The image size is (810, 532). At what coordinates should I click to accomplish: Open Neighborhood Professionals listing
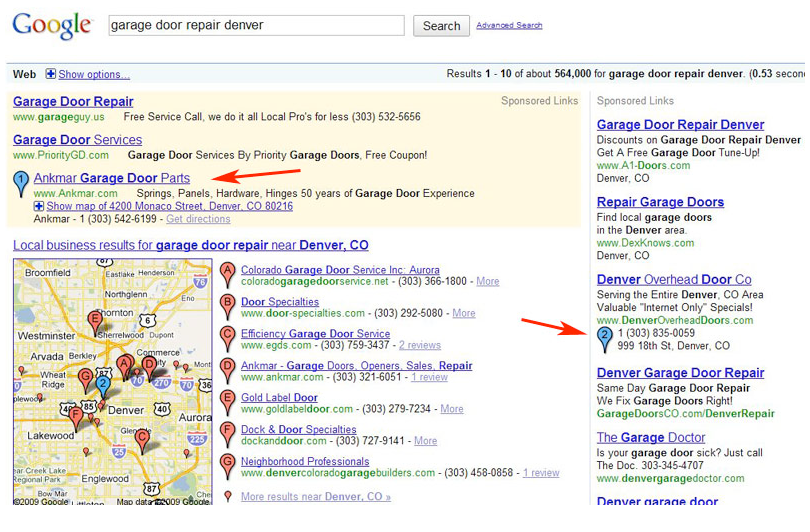point(305,462)
